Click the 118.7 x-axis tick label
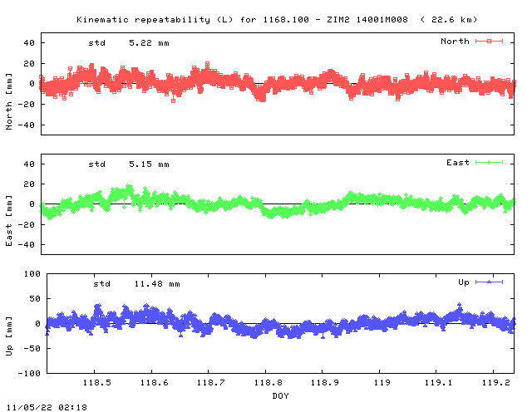 pos(211,383)
